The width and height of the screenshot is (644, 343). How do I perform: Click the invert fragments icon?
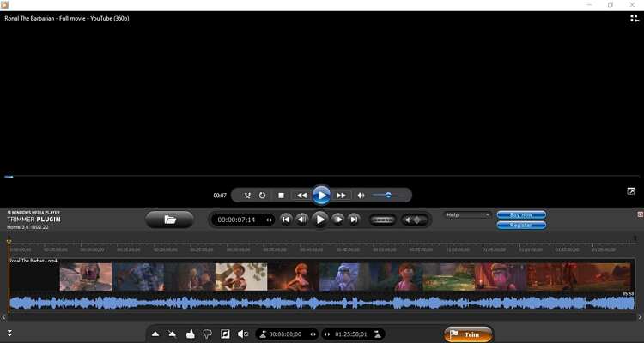[225, 334]
